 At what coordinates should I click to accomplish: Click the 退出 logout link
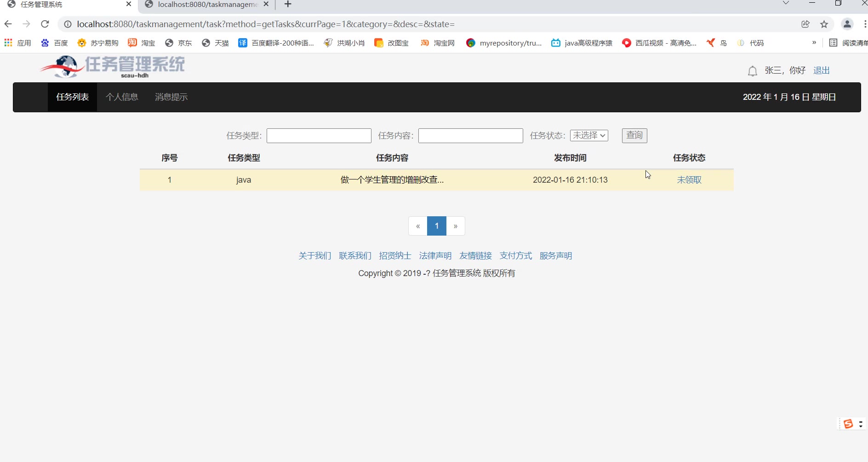pyautogui.click(x=821, y=70)
